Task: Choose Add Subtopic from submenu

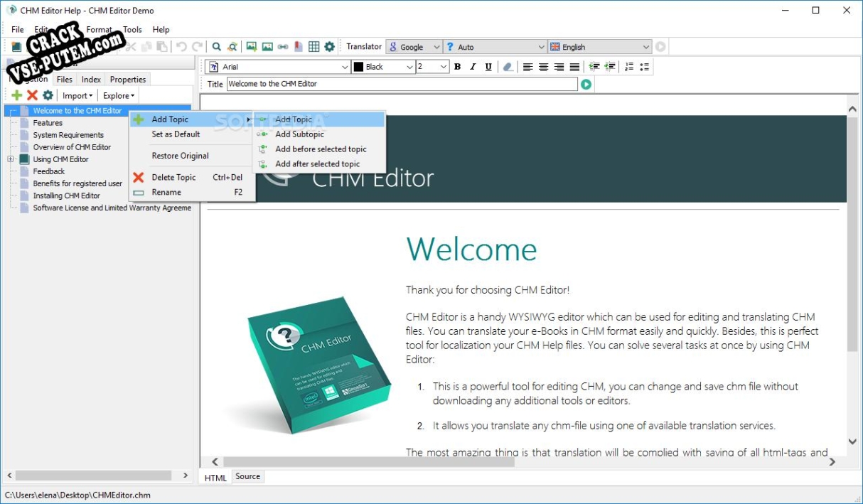Action: tap(319, 134)
